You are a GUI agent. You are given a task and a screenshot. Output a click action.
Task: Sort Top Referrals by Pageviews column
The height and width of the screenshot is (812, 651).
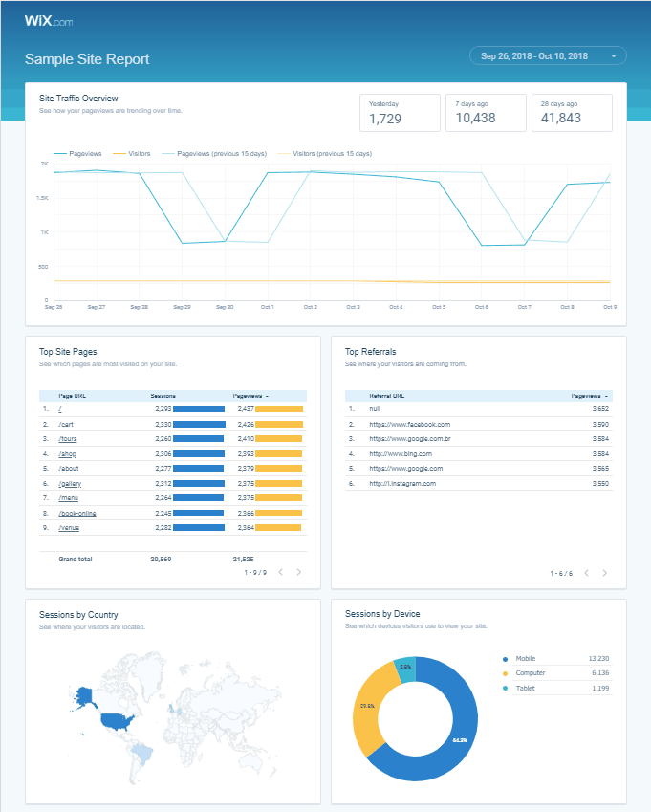tap(589, 395)
